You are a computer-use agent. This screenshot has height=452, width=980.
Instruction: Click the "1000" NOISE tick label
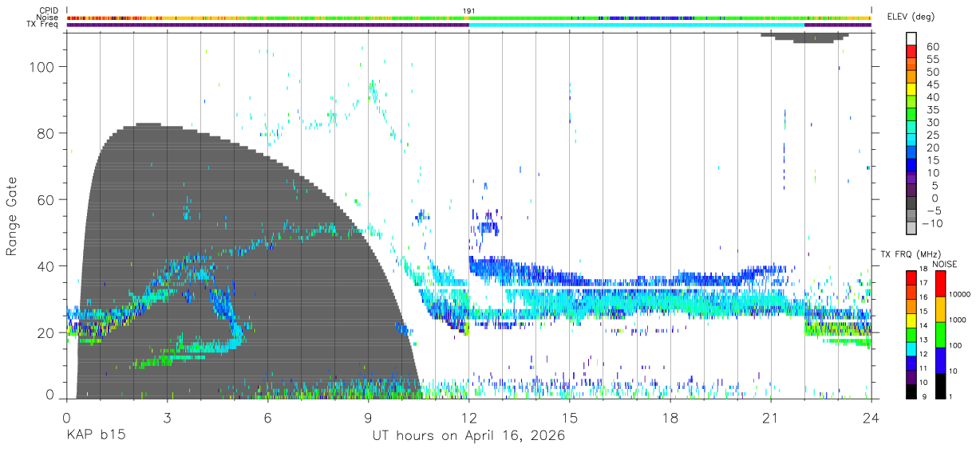click(x=958, y=320)
